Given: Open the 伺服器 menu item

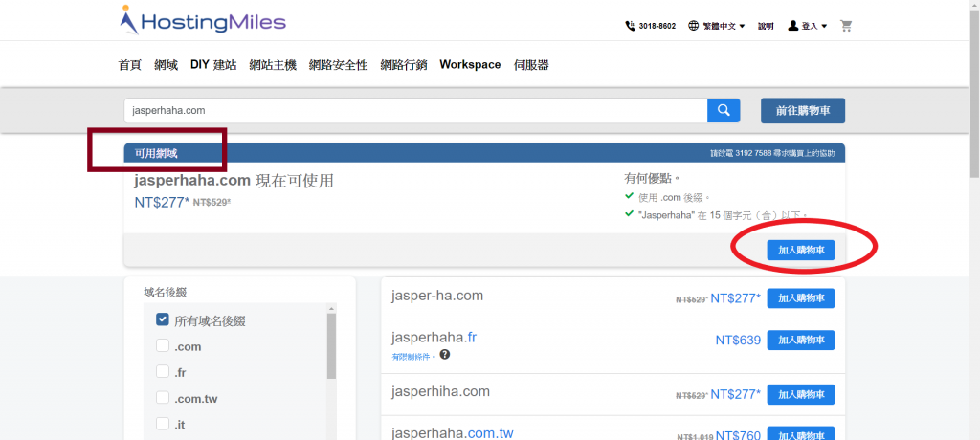Looking at the screenshot, I should click(531, 65).
